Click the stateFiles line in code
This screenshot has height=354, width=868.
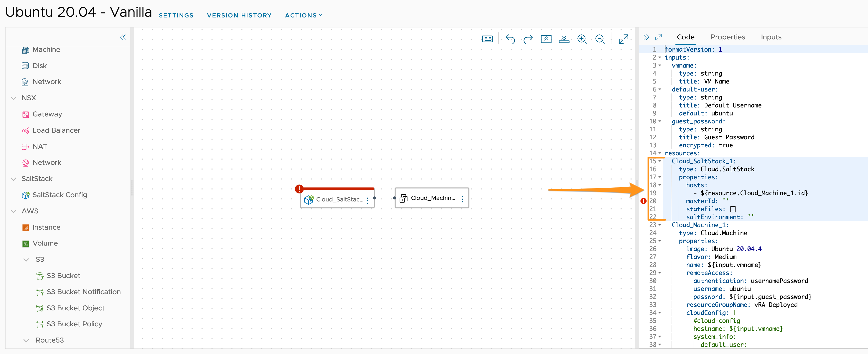(x=711, y=209)
